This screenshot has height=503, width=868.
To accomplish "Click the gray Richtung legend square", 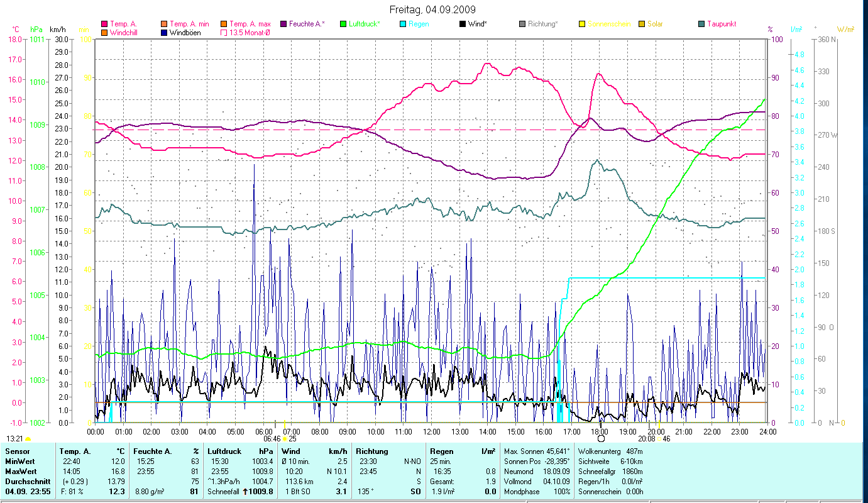I will point(522,24).
